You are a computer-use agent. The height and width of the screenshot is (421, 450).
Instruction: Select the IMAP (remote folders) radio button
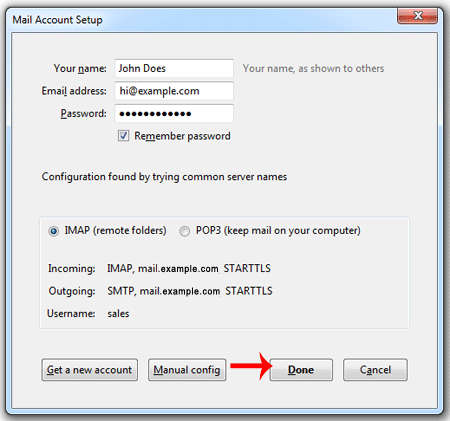pos(53,231)
